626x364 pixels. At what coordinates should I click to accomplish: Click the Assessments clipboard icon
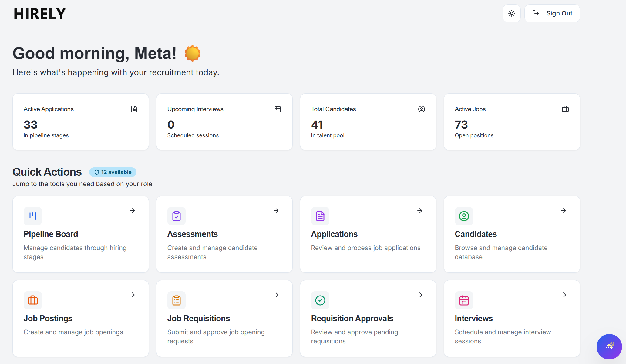(x=176, y=216)
